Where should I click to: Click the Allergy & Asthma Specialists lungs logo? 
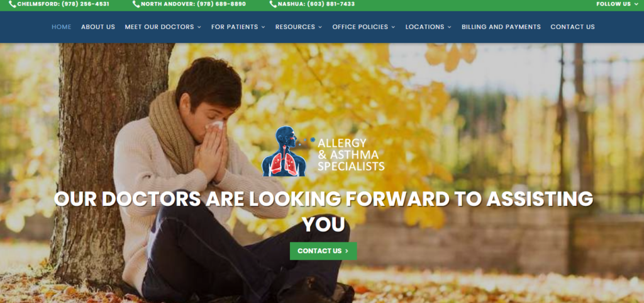[284, 151]
